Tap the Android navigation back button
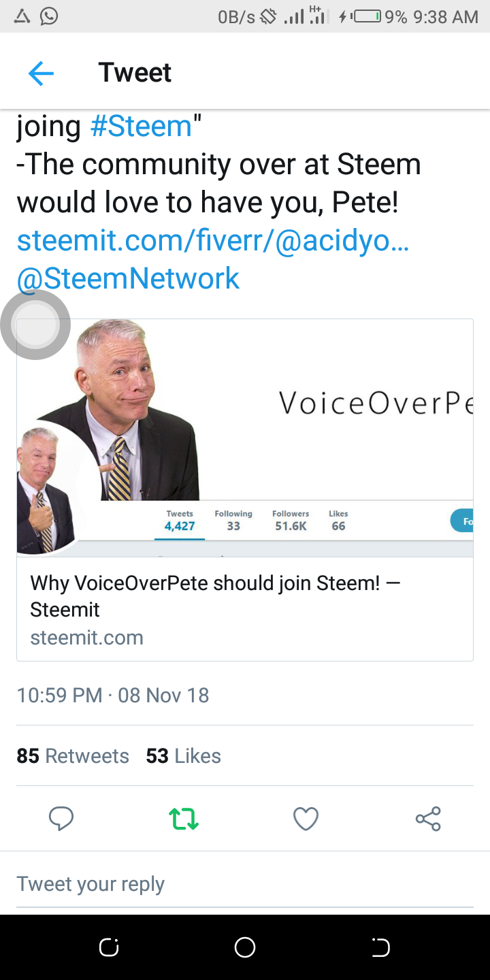 click(x=380, y=947)
